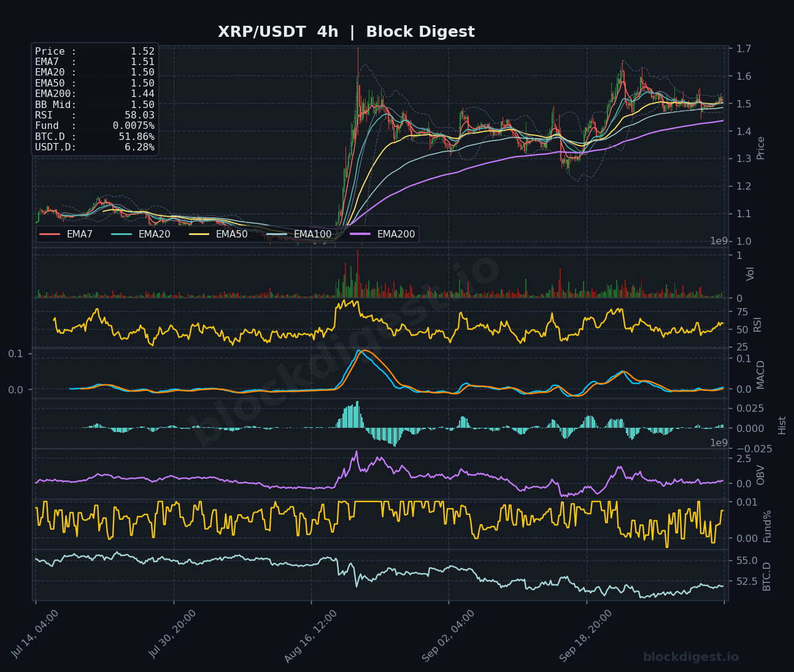
Task: Click the "Price" y-axis label
Action: [x=761, y=148]
